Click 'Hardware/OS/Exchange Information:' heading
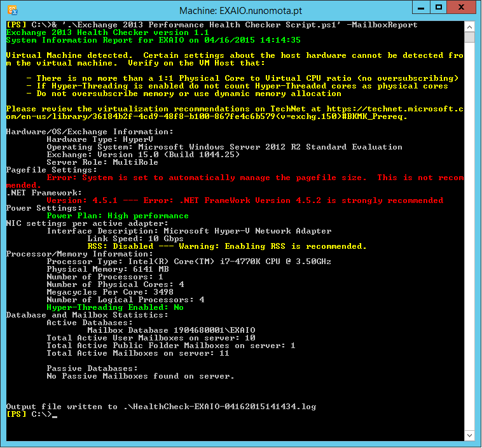This screenshot has width=482, height=448. (90, 132)
